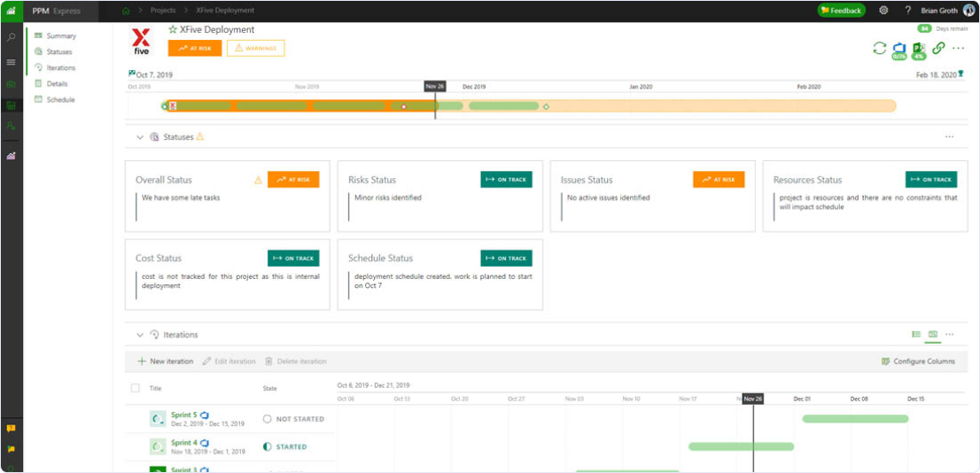
Task: Click the NOT STARTED state of Sprint 5
Action: (x=294, y=419)
